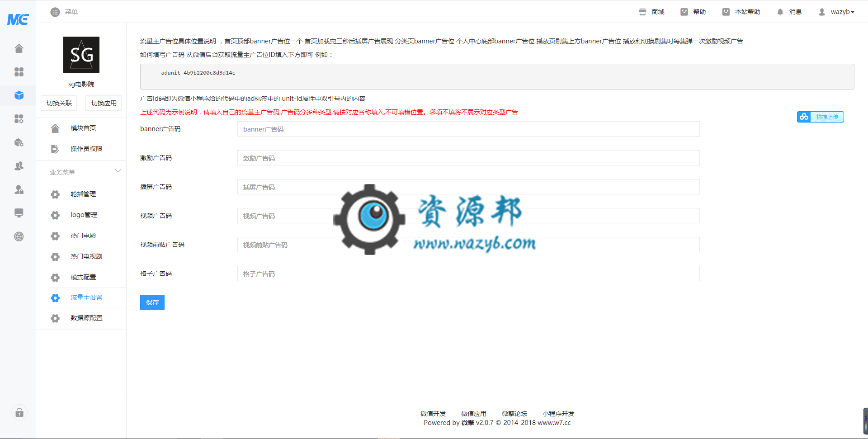This screenshot has height=439, width=868.
Task: Click the 商城 store icon in header
Action: click(x=642, y=12)
